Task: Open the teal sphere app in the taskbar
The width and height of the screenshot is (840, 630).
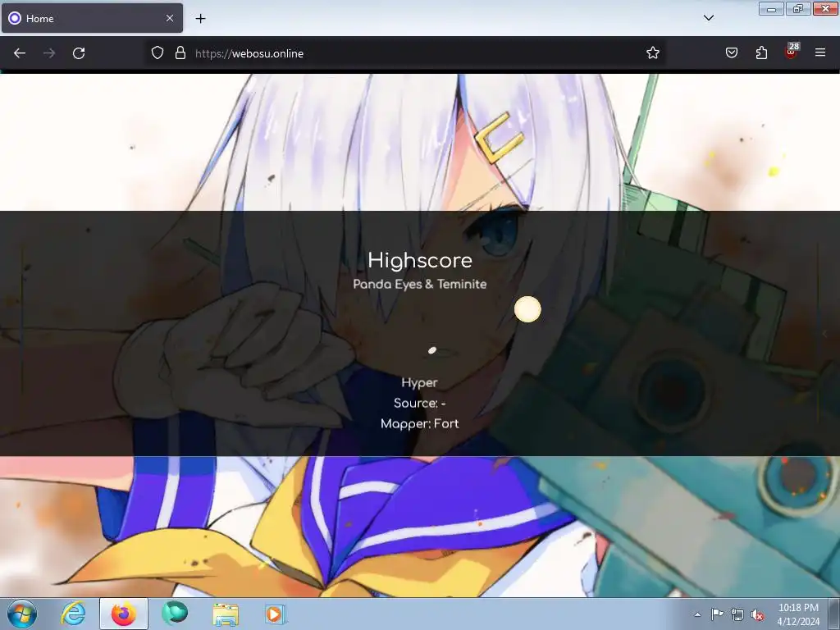Action: coord(175,614)
